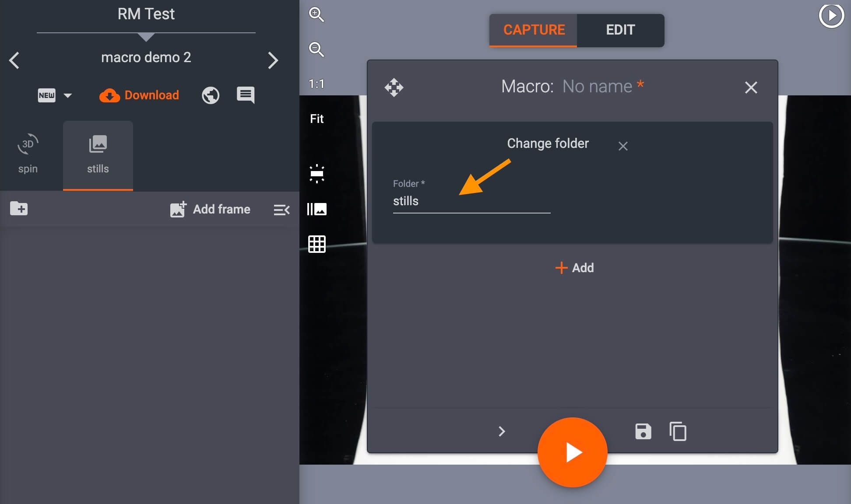Click the Folder input field
851x504 pixels.
(x=471, y=200)
